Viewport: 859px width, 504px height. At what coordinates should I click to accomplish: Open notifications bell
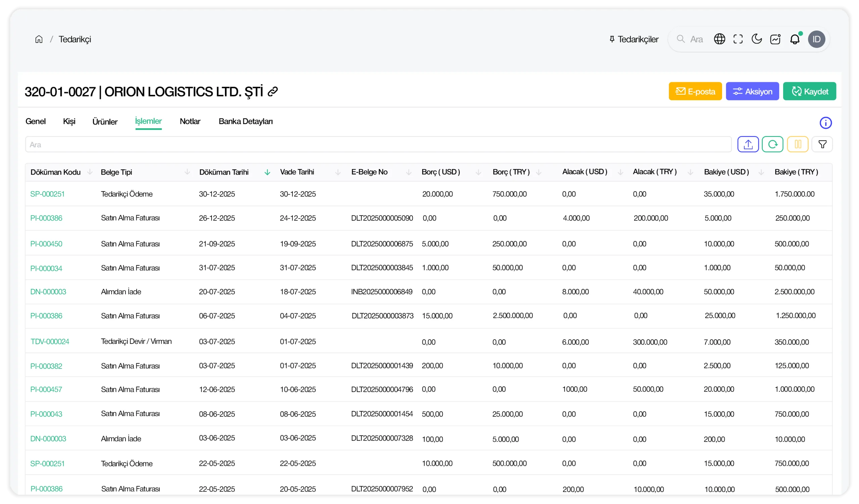pyautogui.click(x=795, y=39)
